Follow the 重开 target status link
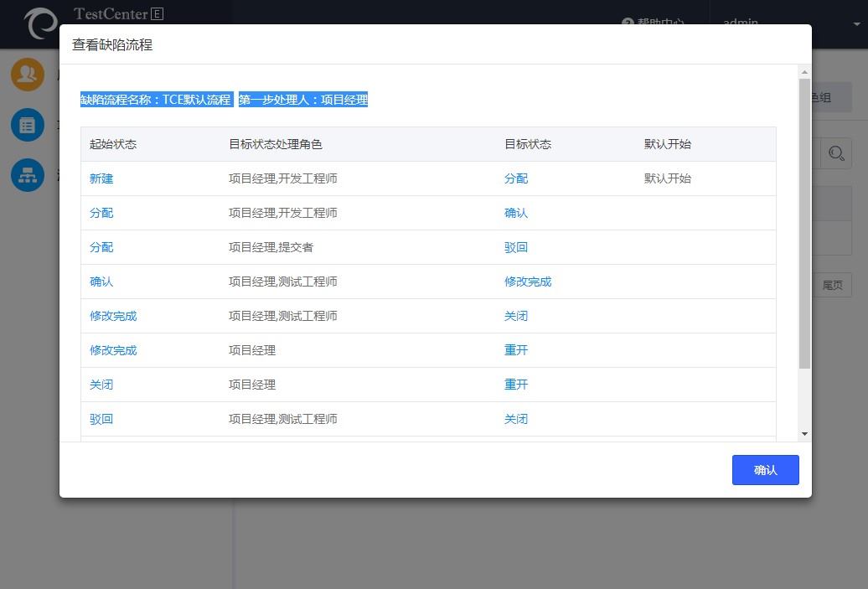 [x=517, y=349]
